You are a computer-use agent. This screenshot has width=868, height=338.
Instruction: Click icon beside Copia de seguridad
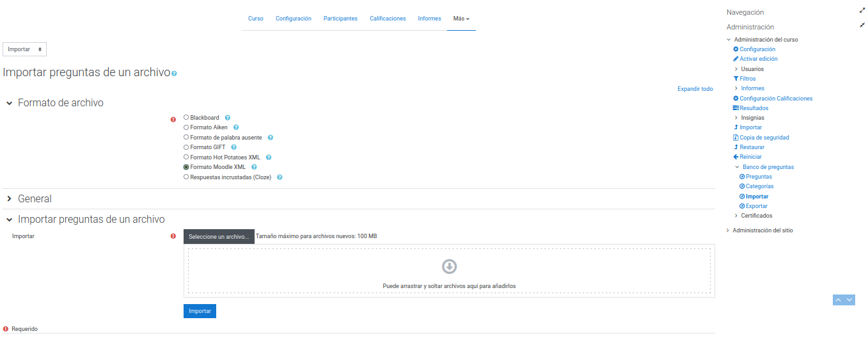736,138
